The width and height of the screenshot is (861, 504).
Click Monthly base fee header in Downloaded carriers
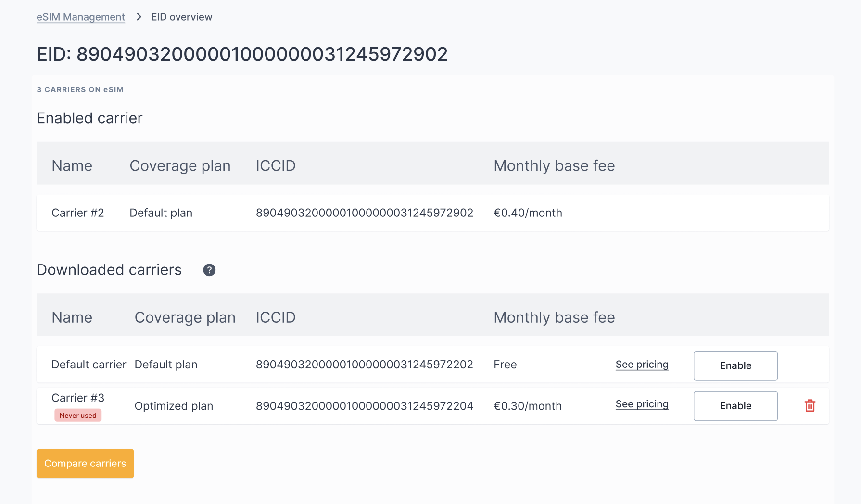tap(554, 318)
